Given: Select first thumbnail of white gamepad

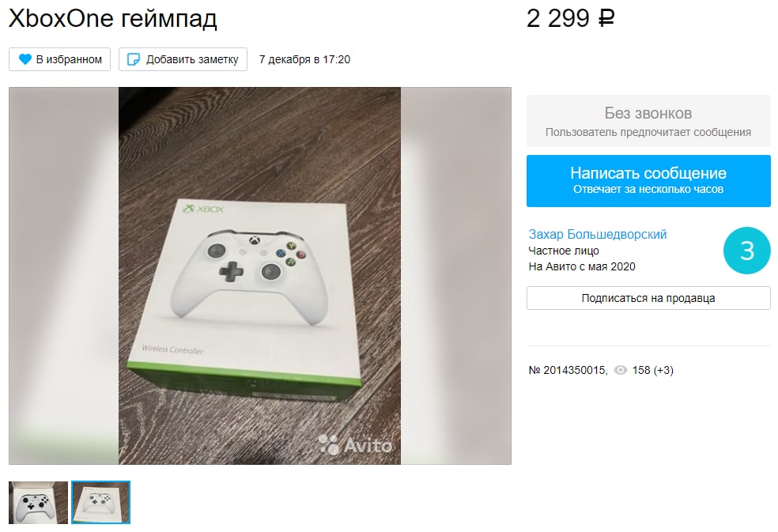Looking at the screenshot, I should point(38,502).
